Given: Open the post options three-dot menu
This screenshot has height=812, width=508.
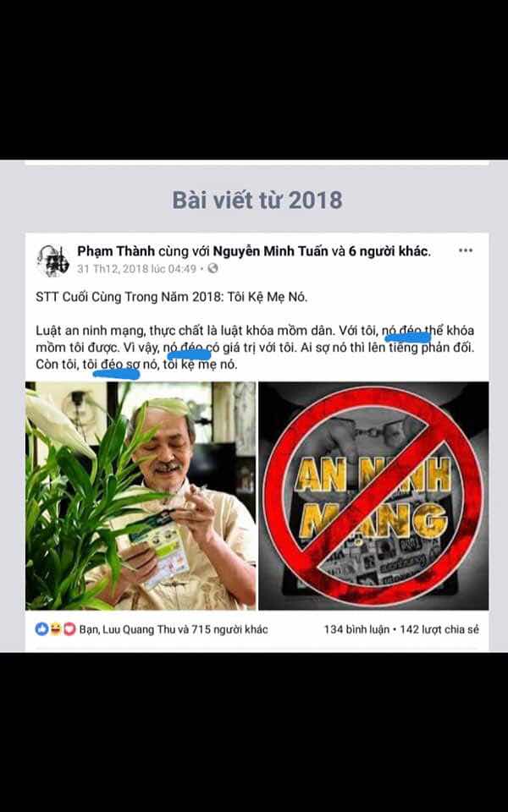Looking at the screenshot, I should click(x=466, y=250).
